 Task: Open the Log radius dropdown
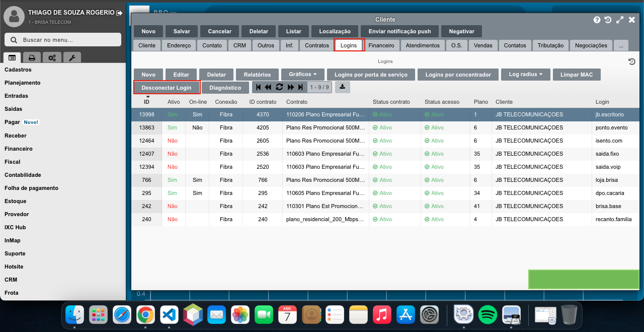526,75
